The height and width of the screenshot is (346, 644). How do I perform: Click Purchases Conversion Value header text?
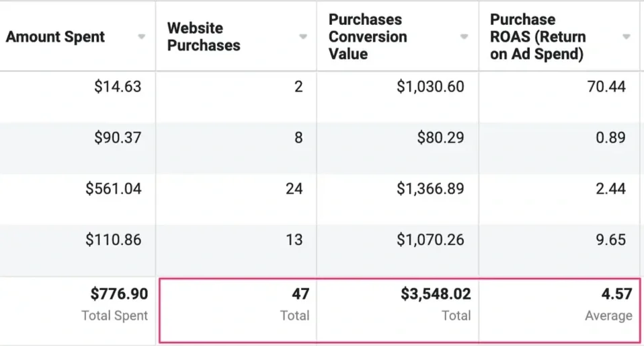(x=368, y=36)
